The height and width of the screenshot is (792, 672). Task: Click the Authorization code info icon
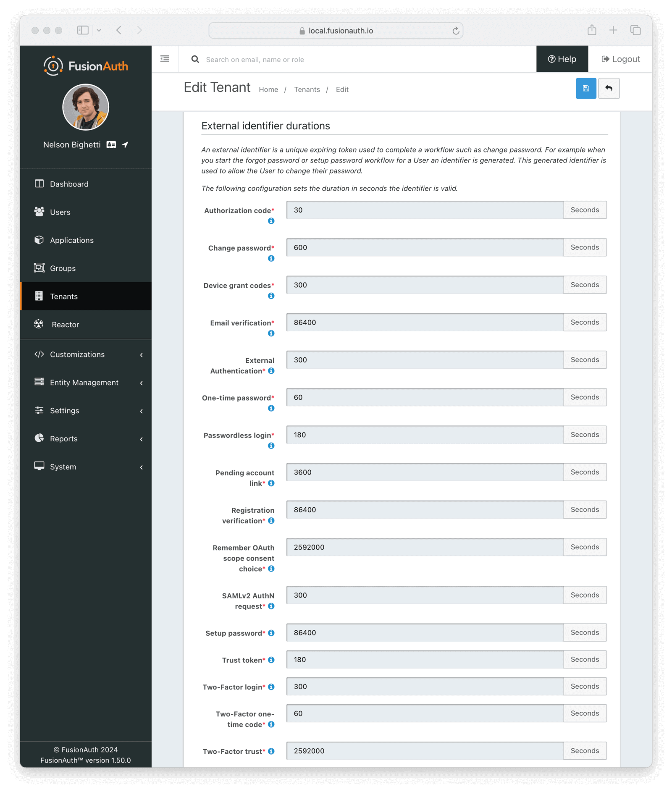[271, 221]
